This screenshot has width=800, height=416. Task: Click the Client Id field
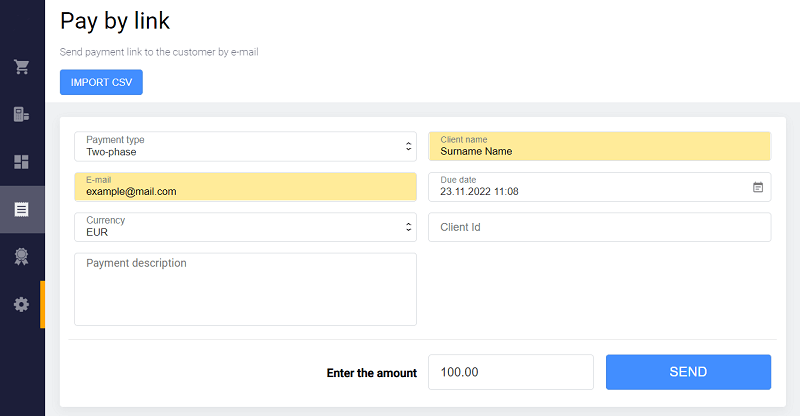pos(599,227)
